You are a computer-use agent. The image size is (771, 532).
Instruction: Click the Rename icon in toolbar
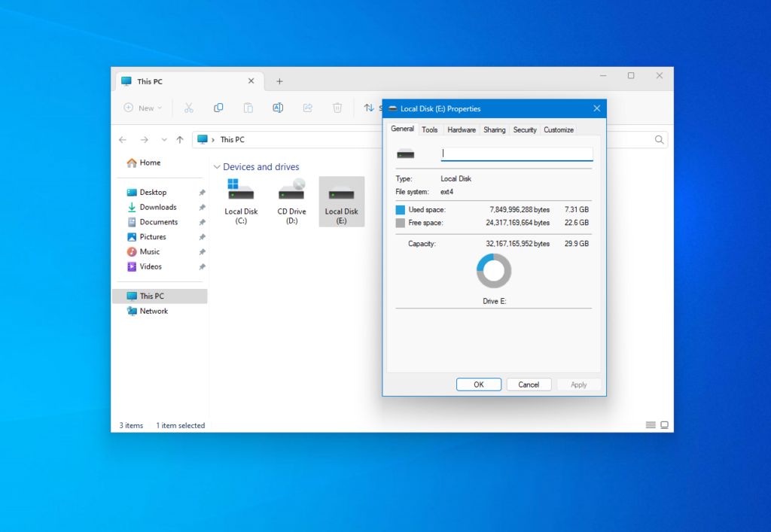coord(278,108)
